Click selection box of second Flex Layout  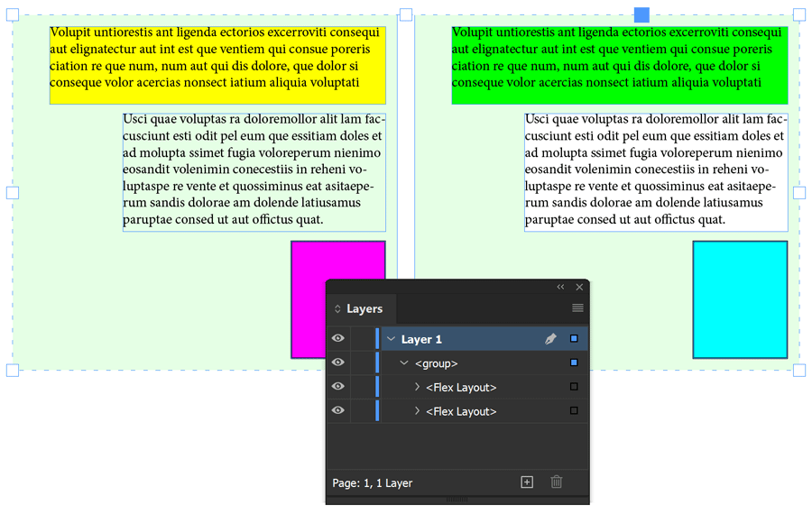[574, 411]
